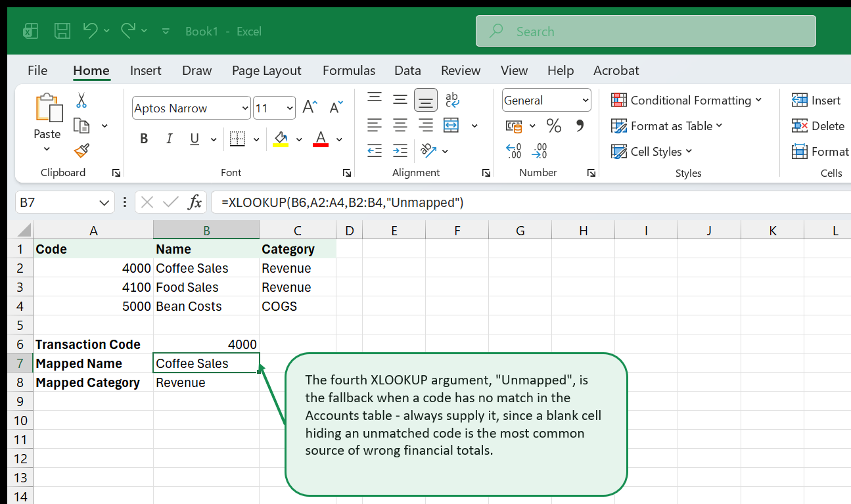Align text right in Alignment group
Screen dimensions: 851x504
click(x=426, y=125)
